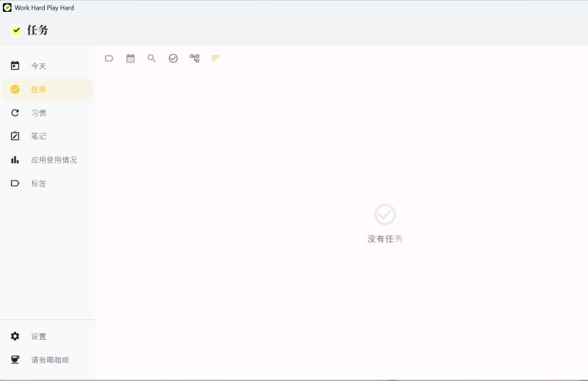Click the Today calendar sidebar icon
Image resolution: width=588 pixels, height=381 pixels.
15,65
